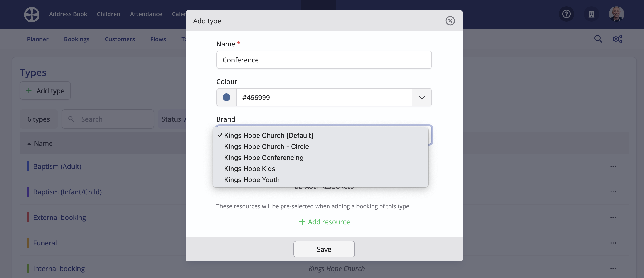Open the Internal booking type
This screenshot has width=644, height=278.
(59, 268)
